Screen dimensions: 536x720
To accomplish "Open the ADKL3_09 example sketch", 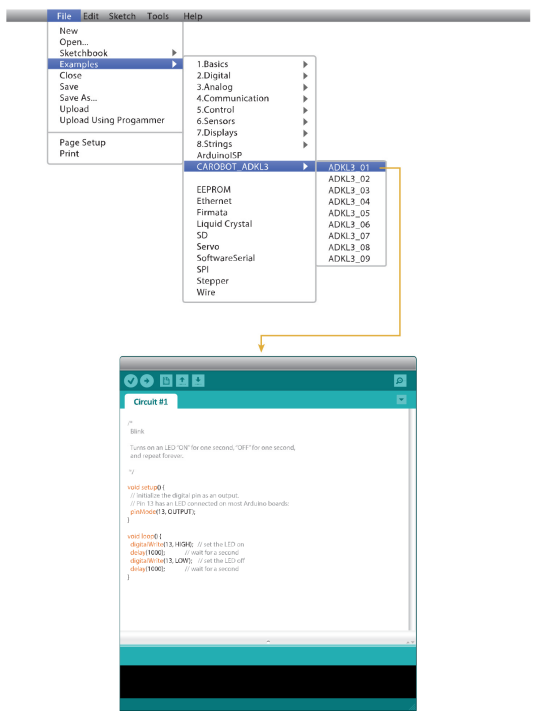I will pos(351,259).
